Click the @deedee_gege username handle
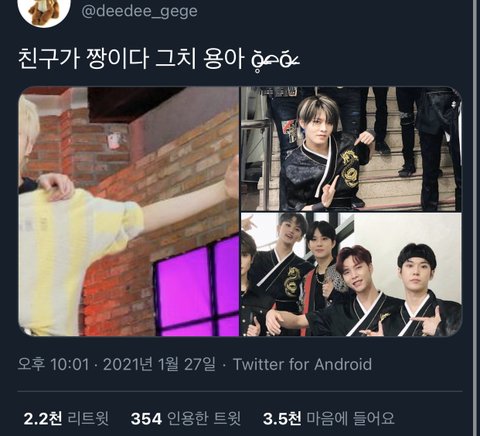Viewport: 480px width, 436px height. tap(139, 12)
